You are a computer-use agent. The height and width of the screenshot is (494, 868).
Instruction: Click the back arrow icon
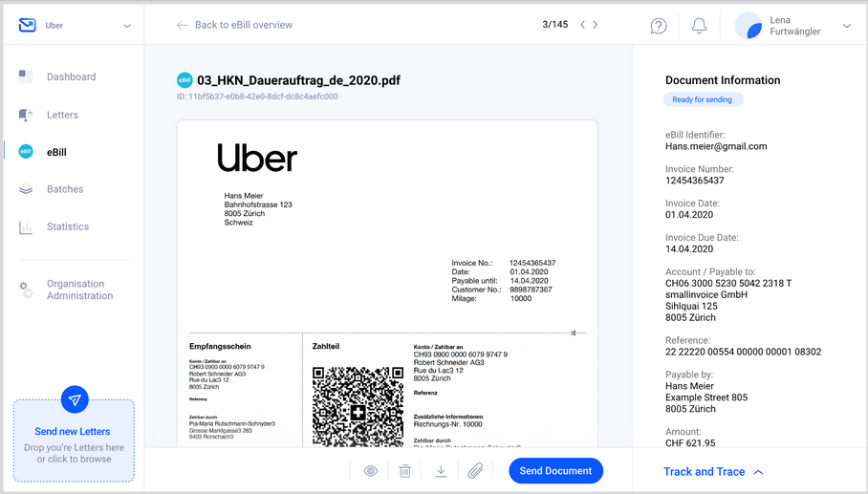tap(182, 25)
